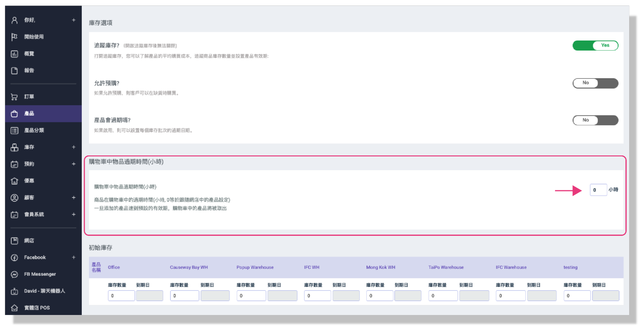Image resolution: width=644 pixels, height=333 pixels.
Task: Click the 報告 document icon
Action: click(14, 71)
